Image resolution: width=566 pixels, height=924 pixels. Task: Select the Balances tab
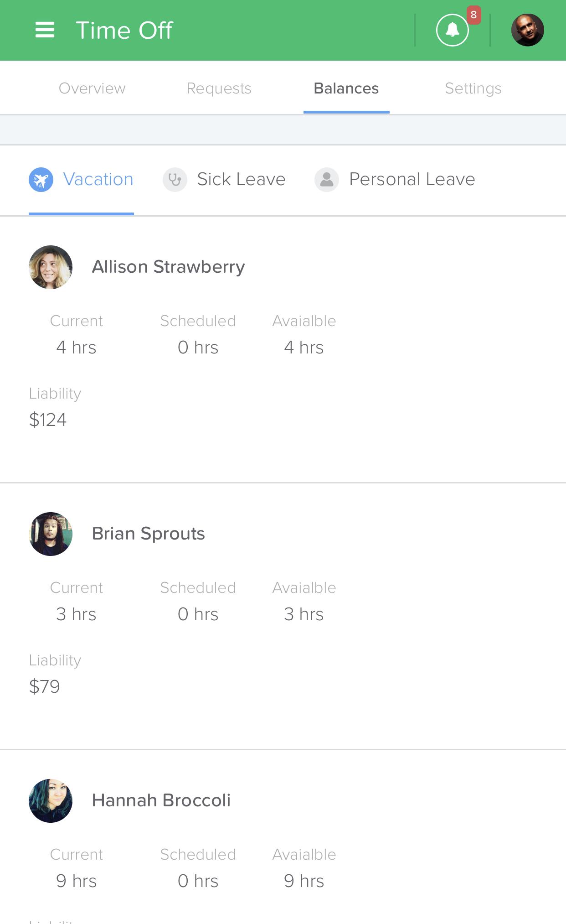346,88
